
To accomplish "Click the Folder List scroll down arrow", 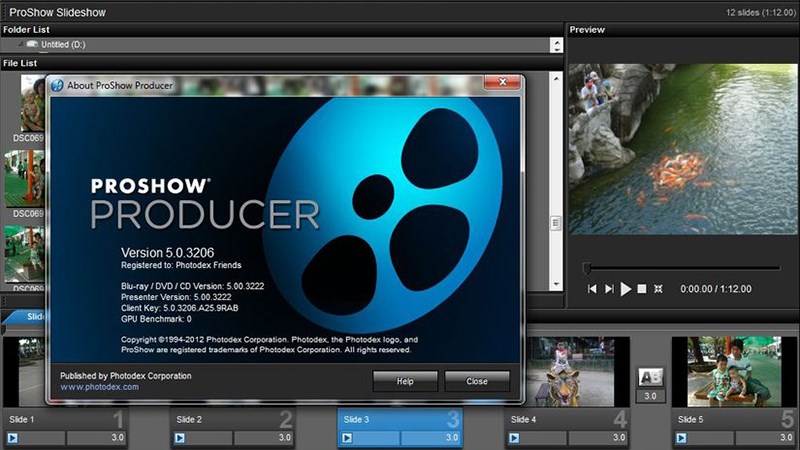I will point(556,50).
